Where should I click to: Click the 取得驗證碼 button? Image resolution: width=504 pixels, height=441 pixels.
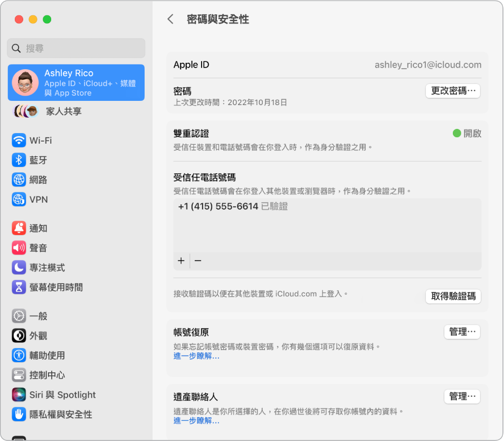pyautogui.click(x=453, y=296)
